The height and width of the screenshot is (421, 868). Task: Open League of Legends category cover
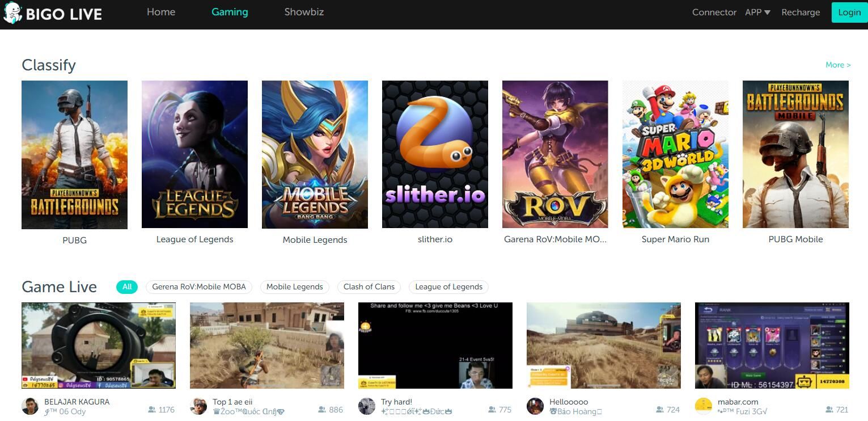click(194, 154)
